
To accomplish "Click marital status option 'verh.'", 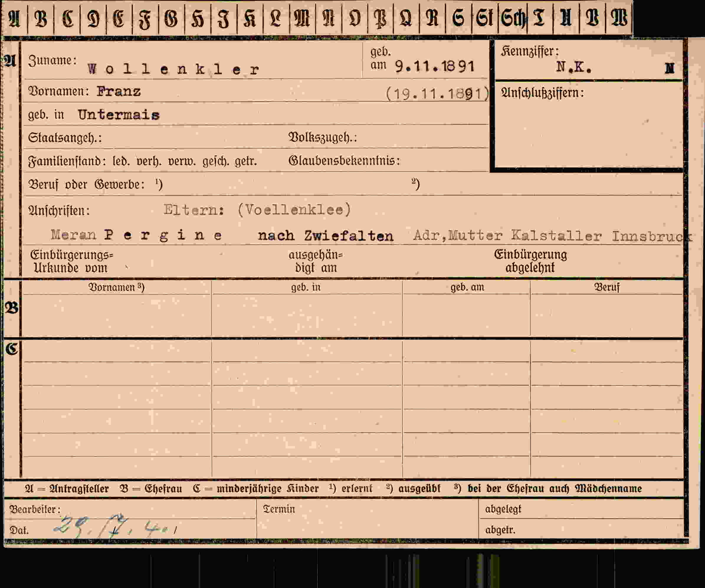I will pos(149,161).
